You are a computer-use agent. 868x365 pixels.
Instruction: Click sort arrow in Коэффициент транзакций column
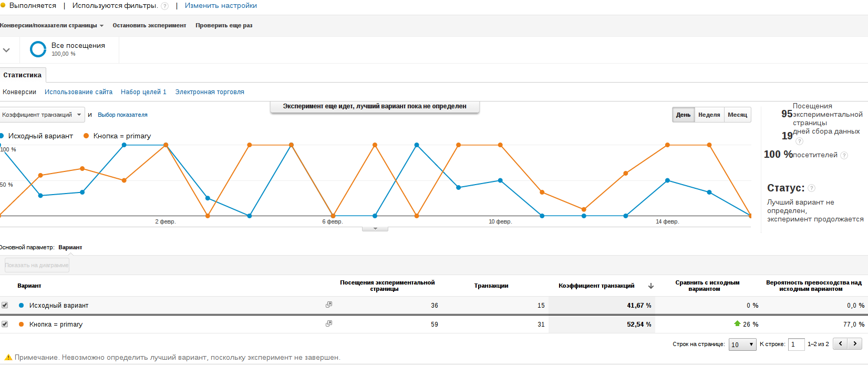[651, 286]
